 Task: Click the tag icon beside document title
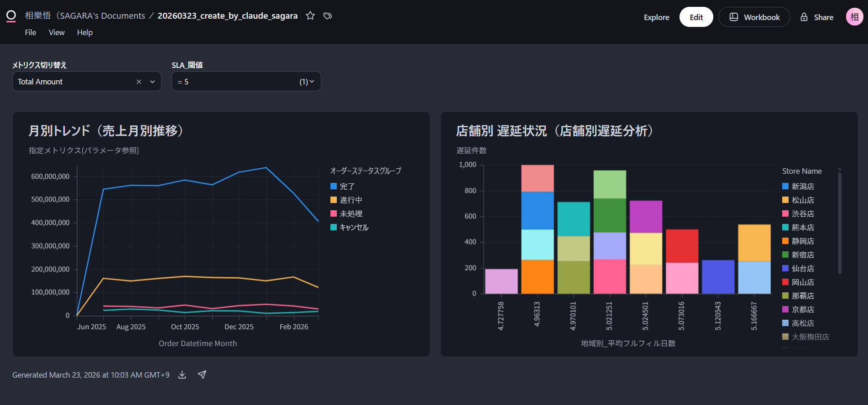327,16
